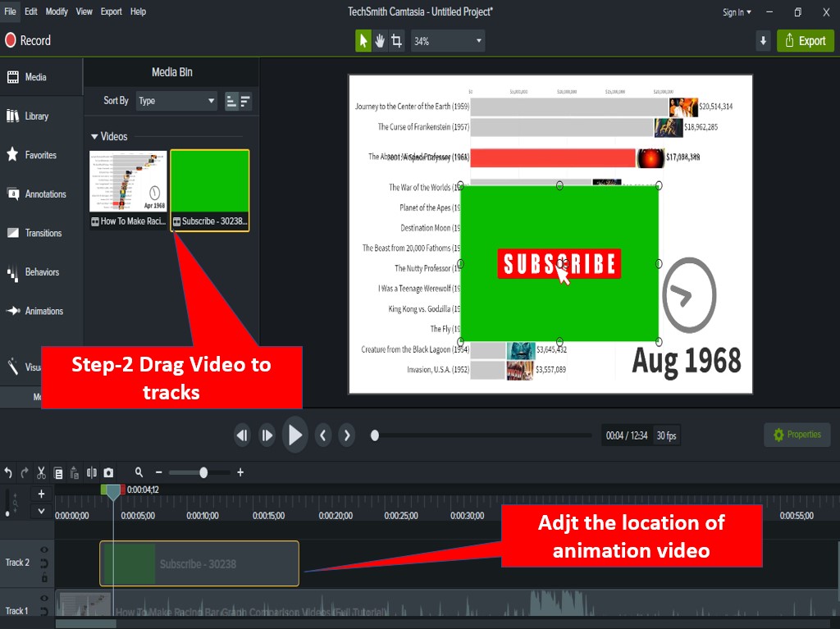Open the Transitions tab
Image resolution: width=840 pixels, height=629 pixels.
tap(41, 233)
